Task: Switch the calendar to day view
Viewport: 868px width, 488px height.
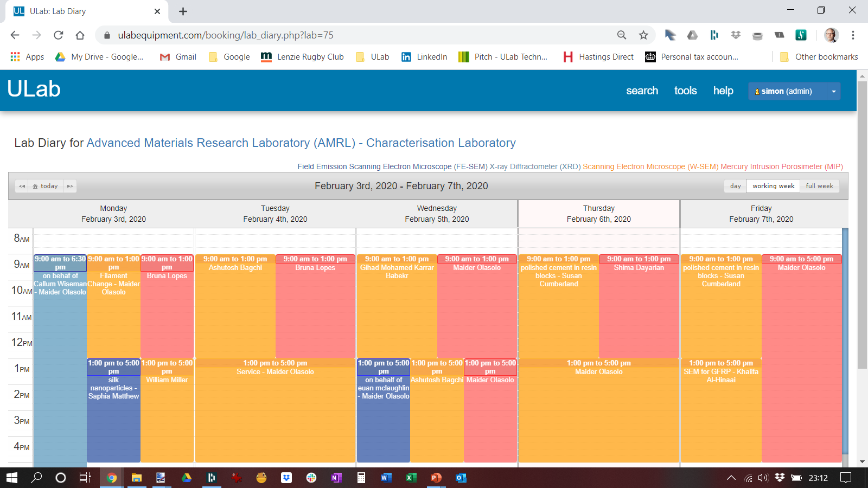Action: (x=735, y=185)
